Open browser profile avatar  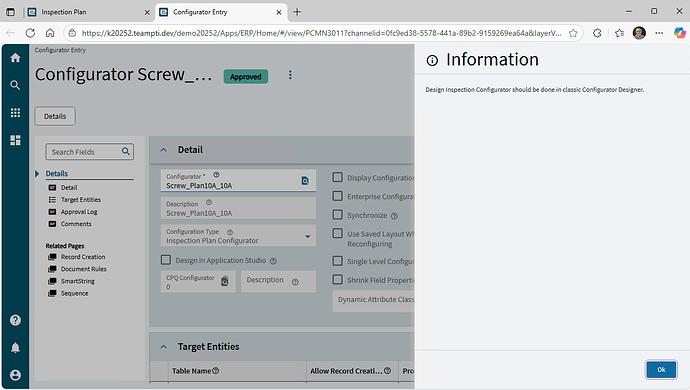tap(639, 33)
